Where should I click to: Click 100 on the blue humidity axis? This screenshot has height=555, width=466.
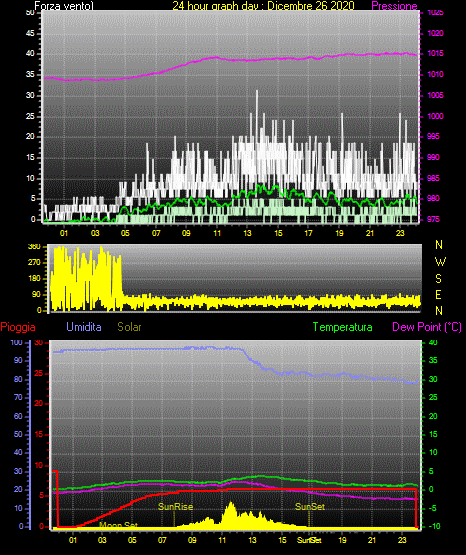[x=17, y=342]
